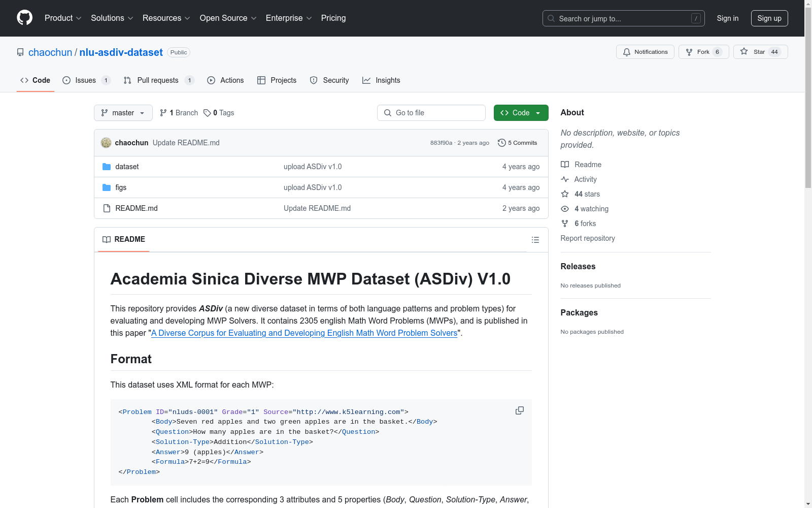Open the Security tab
812x508 pixels.
329,80
